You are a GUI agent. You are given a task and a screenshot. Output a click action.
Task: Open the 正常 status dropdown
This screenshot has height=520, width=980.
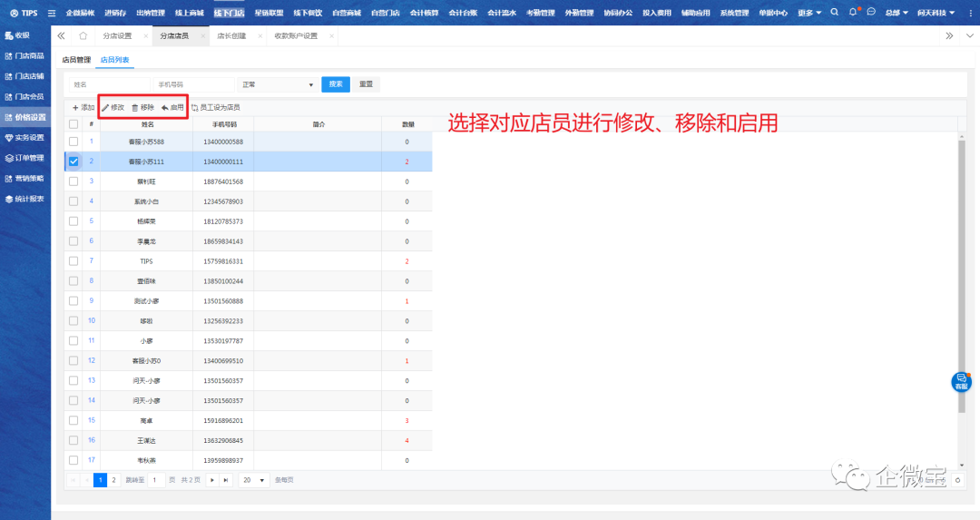(x=276, y=84)
